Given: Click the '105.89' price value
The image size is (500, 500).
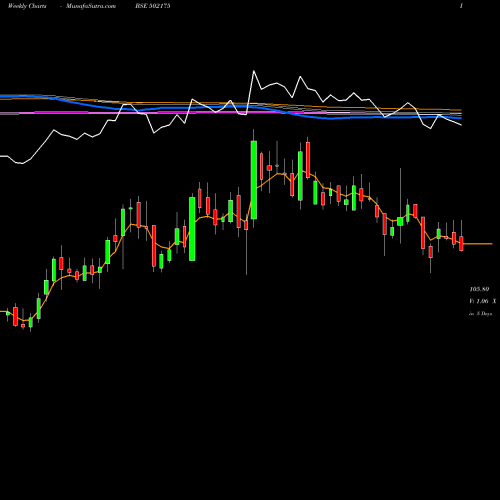Looking at the screenshot, I should pyautogui.click(x=479, y=289).
